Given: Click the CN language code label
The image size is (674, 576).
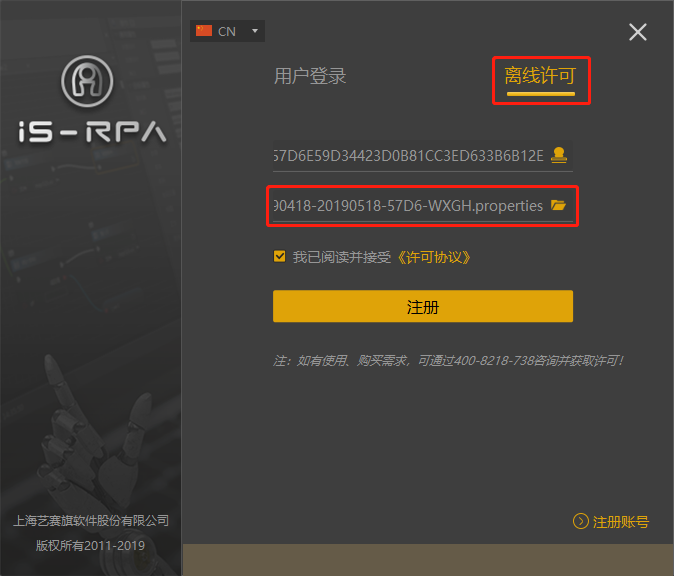Looking at the screenshot, I should (x=227, y=31).
